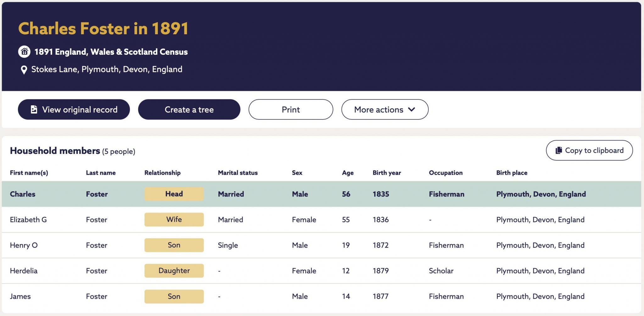Open Henry O household member row
Image resolution: width=644 pixels, height=316 pixels.
coord(321,245)
